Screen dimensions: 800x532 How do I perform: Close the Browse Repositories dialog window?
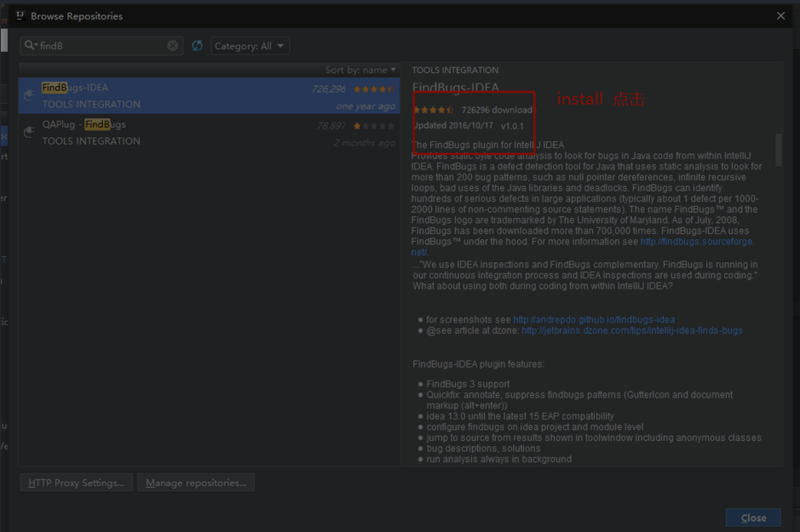(x=780, y=16)
